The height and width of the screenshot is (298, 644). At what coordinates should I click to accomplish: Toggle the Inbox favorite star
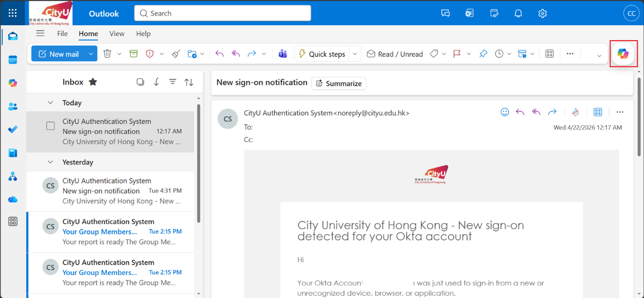tap(93, 82)
